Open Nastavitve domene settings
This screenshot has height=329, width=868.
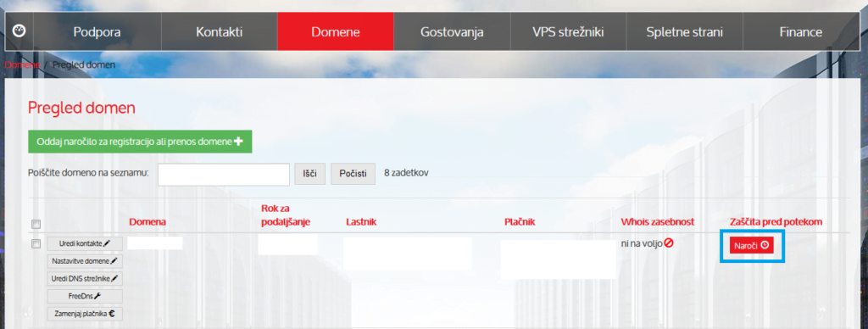[x=85, y=261]
